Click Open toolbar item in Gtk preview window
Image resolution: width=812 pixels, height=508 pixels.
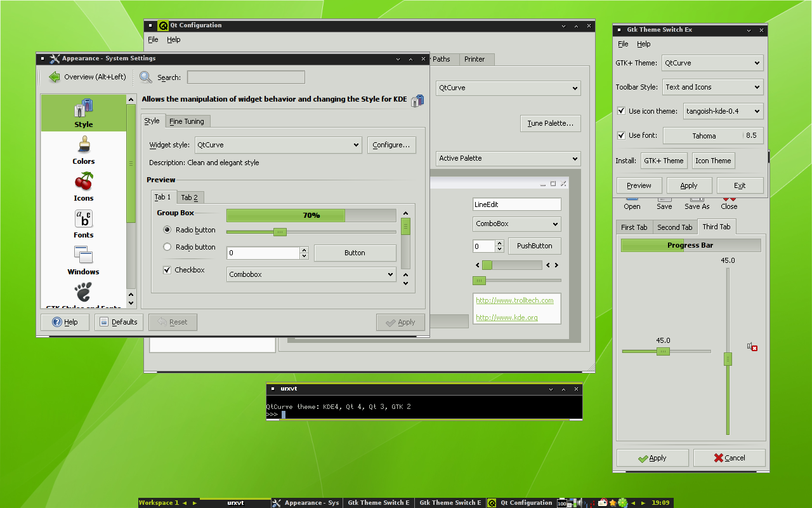632,204
